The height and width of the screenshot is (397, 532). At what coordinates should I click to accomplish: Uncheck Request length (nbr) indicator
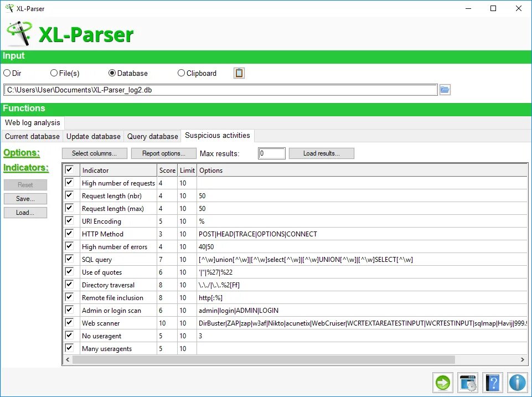69,195
